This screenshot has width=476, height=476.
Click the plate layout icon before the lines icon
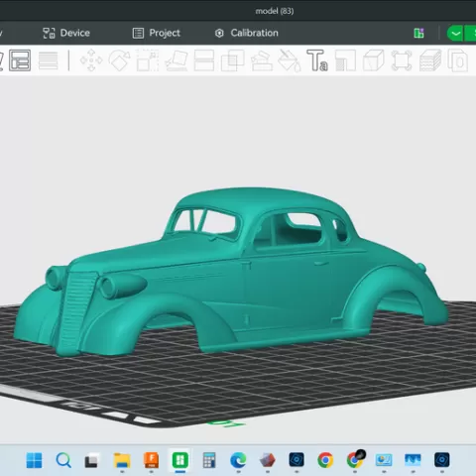[20, 60]
